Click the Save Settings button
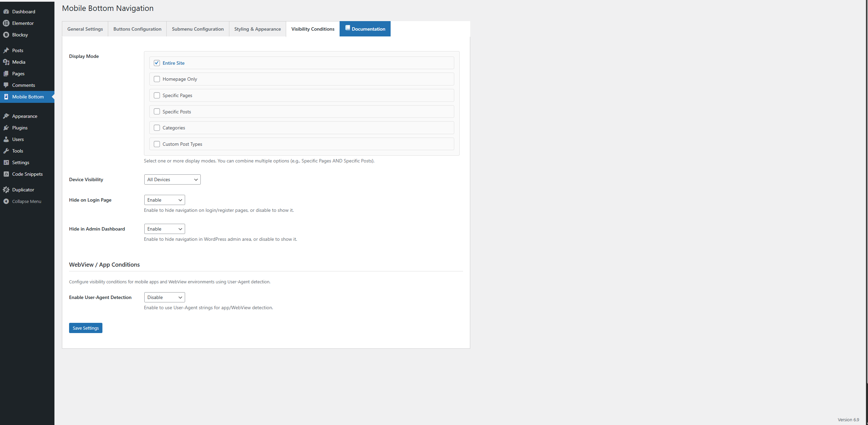This screenshot has width=868, height=425. [x=86, y=328]
